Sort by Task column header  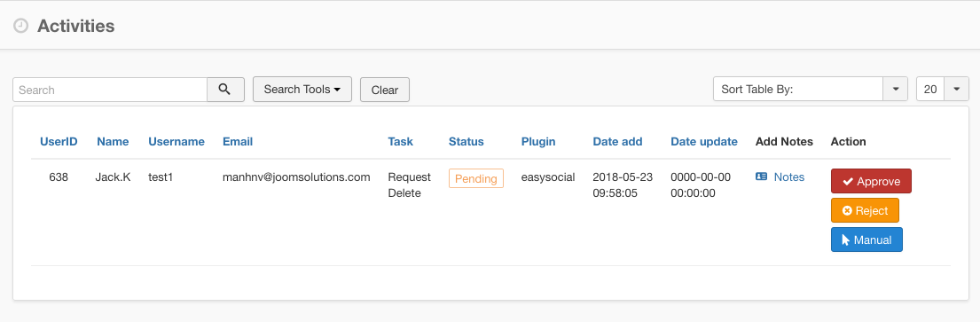(401, 141)
